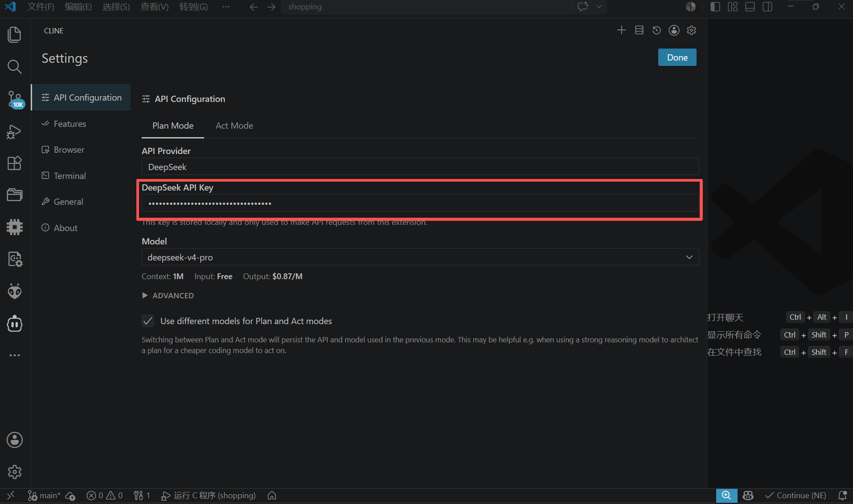Open the 编辑(E) menu
This screenshot has width=853, height=504.
tap(78, 7)
